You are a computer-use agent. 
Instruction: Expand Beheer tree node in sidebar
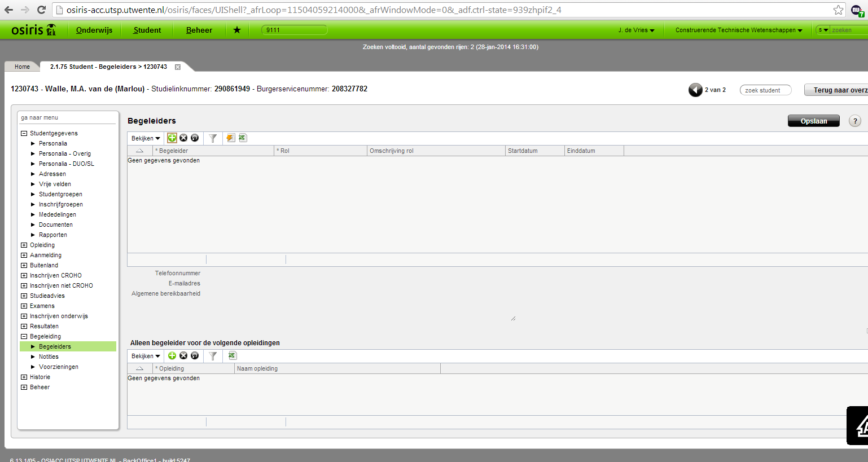[24, 388]
